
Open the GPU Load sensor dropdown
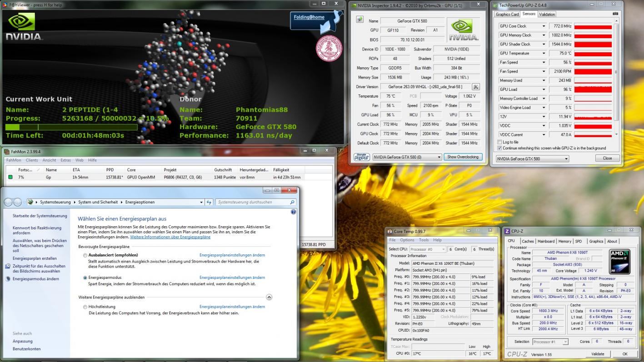(544, 89)
